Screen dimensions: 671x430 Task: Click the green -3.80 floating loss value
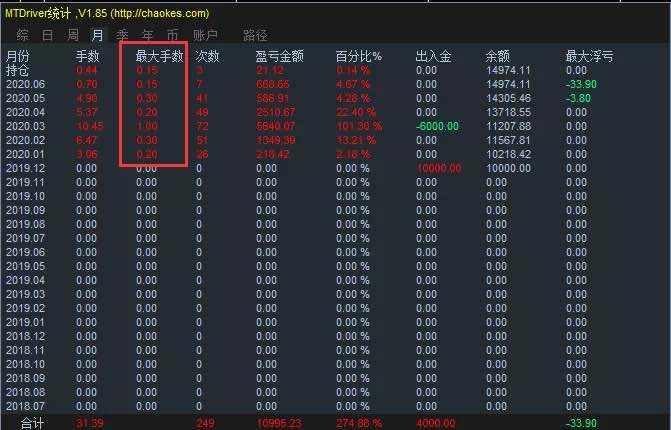[578, 98]
